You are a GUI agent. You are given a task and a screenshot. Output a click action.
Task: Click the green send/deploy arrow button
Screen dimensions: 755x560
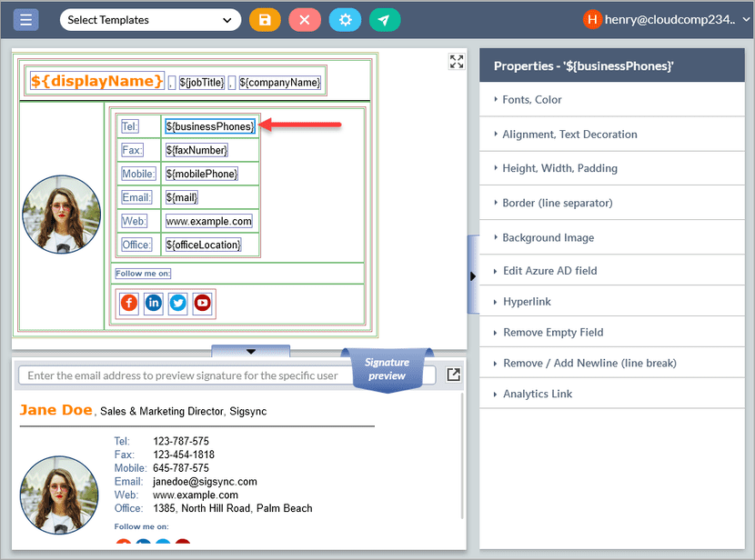coord(385,20)
